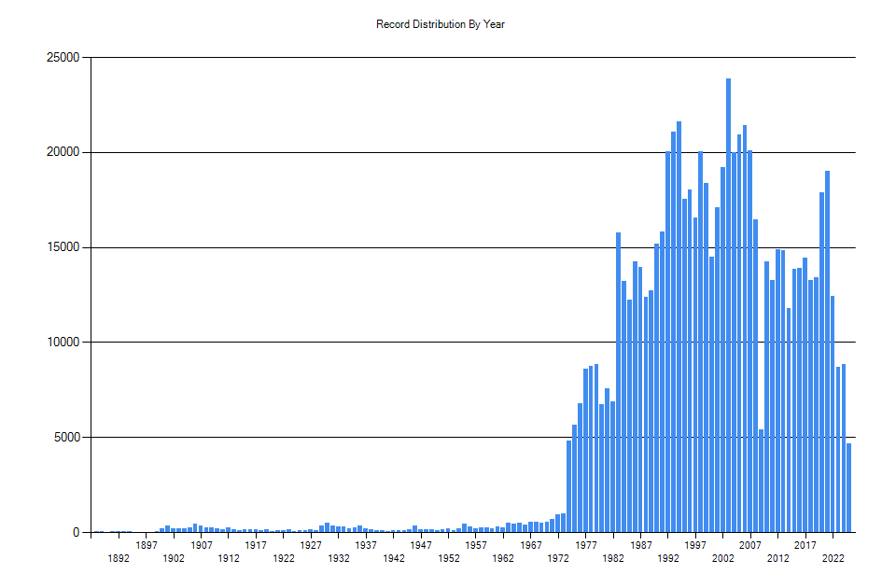
Task: Click the 20000 y-axis label
Action: pyautogui.click(x=62, y=153)
